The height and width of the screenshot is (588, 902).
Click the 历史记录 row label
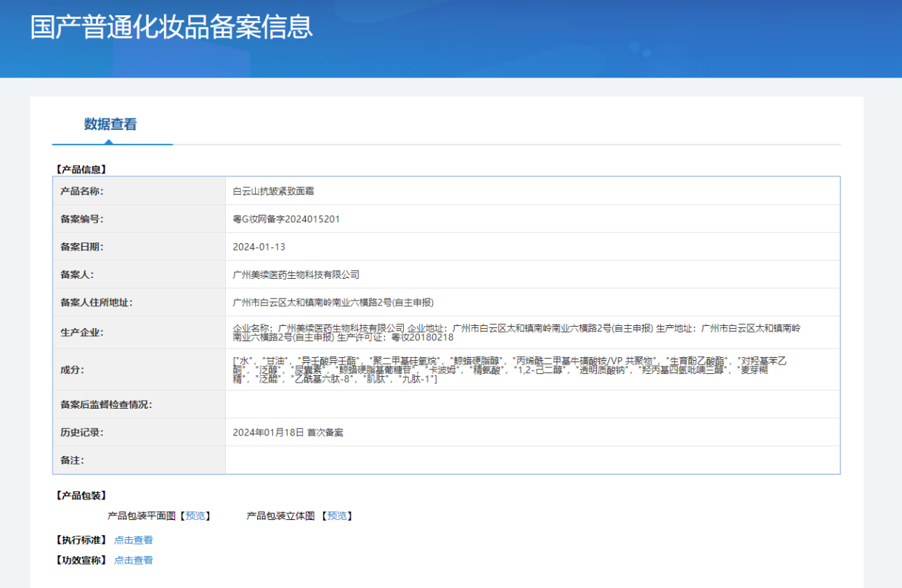tap(82, 433)
